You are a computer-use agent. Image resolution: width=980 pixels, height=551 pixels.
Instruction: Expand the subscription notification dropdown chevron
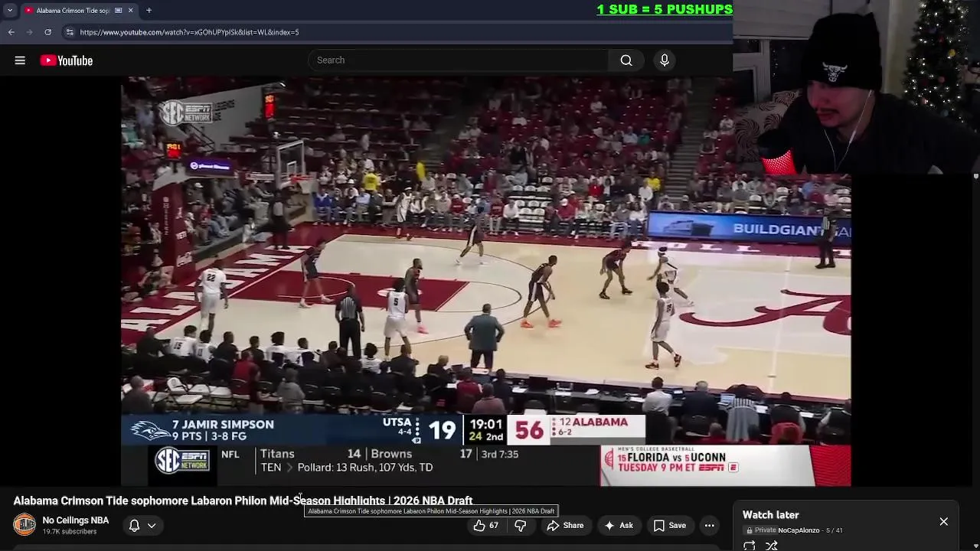(152, 526)
